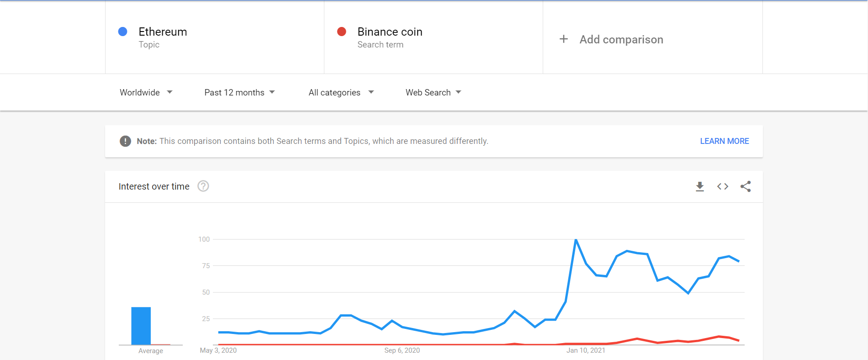Expand the Worldwide region dropdown

pos(146,92)
